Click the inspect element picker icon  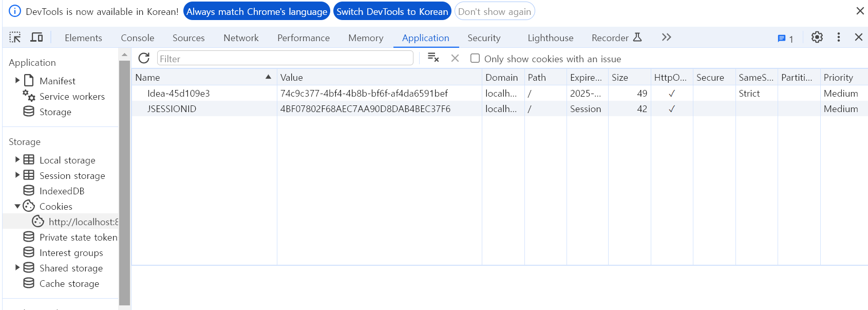click(x=15, y=37)
